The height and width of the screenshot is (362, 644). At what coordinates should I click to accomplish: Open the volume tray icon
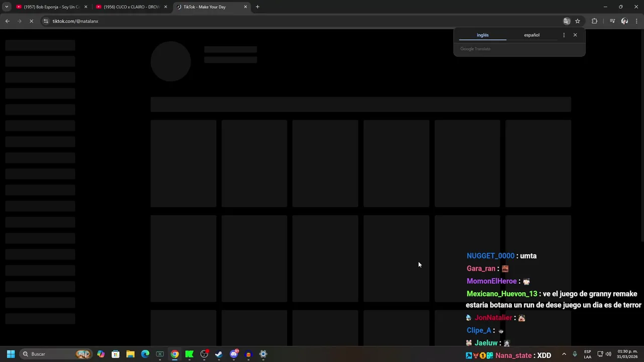tap(608, 354)
